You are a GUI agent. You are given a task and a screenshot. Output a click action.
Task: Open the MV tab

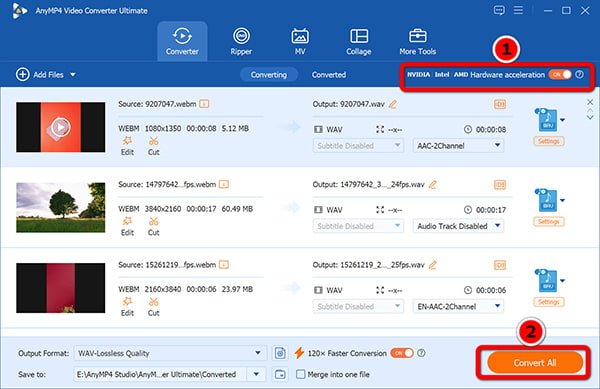coord(300,41)
